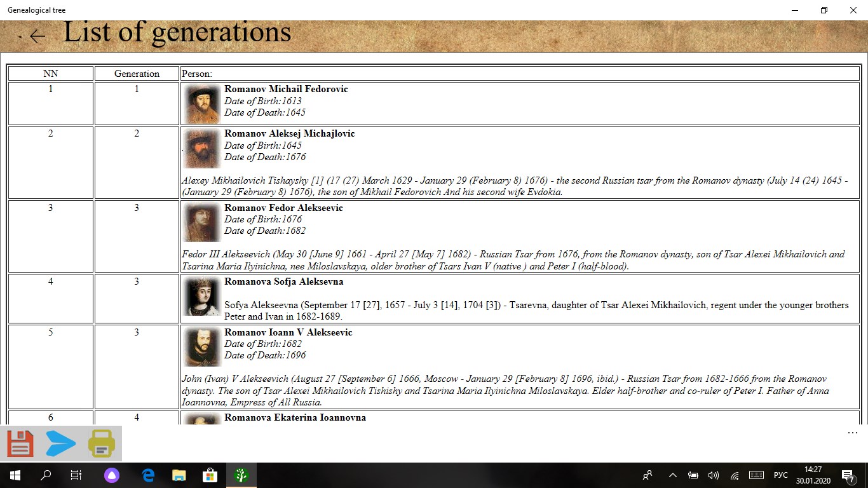Check the battery status icon
Image resolution: width=868 pixels, height=488 pixels.
click(693, 475)
